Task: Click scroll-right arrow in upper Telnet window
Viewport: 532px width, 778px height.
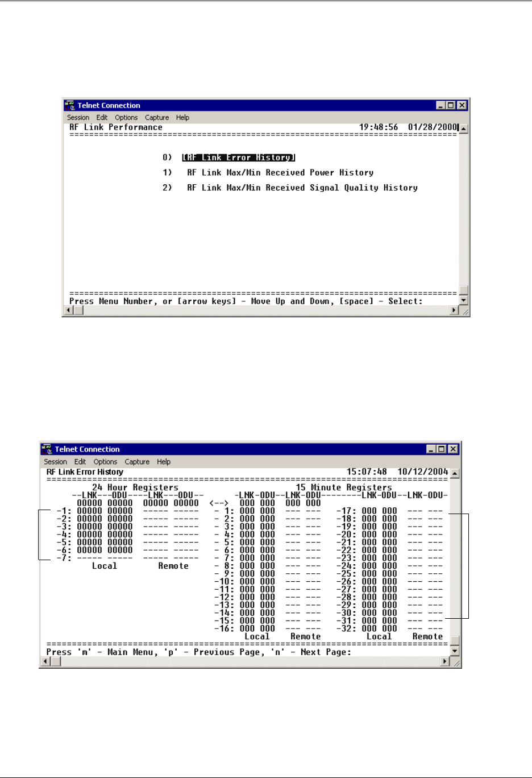Action: (454, 311)
